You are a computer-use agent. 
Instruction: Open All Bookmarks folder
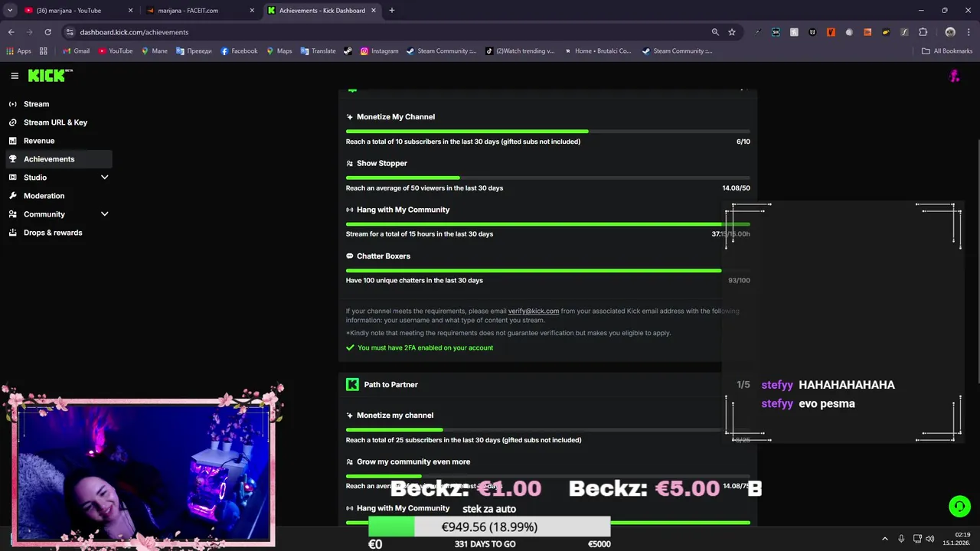click(x=947, y=51)
